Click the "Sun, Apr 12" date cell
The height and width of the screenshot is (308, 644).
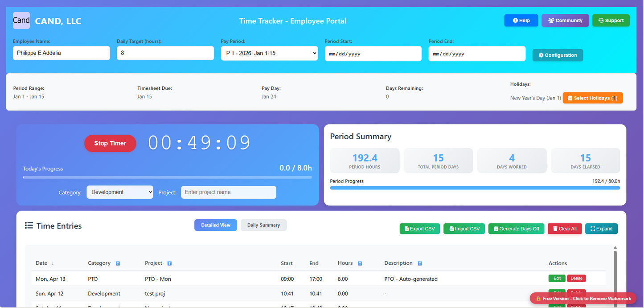(49, 294)
